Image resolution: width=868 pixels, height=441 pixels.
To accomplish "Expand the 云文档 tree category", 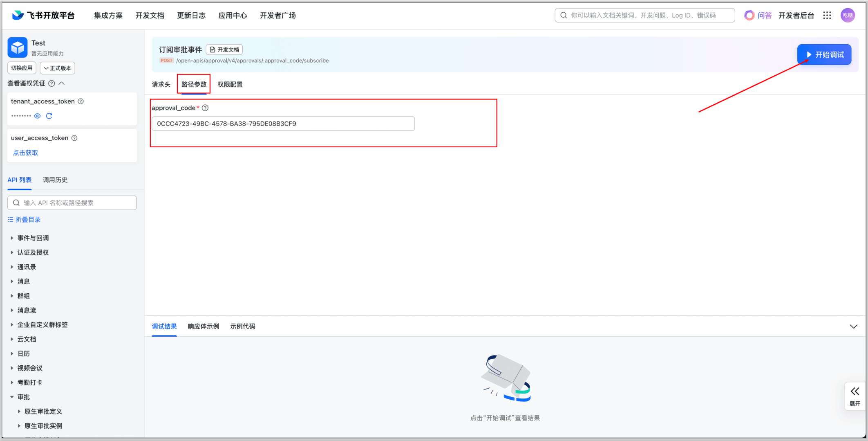I will click(12, 339).
